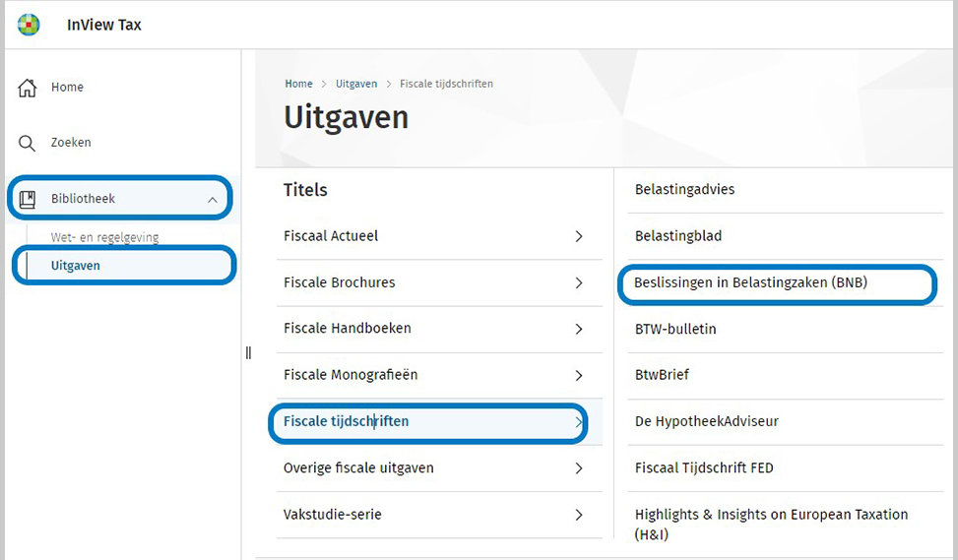The height and width of the screenshot is (560, 958).
Task: Click the arrow next to Fiscale Handboeken
Action: click(x=579, y=329)
